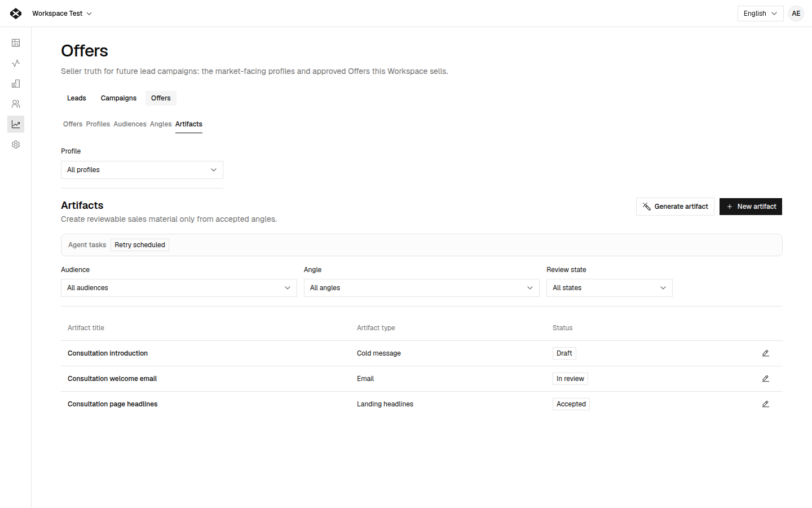Click the AE user avatar

click(x=796, y=14)
